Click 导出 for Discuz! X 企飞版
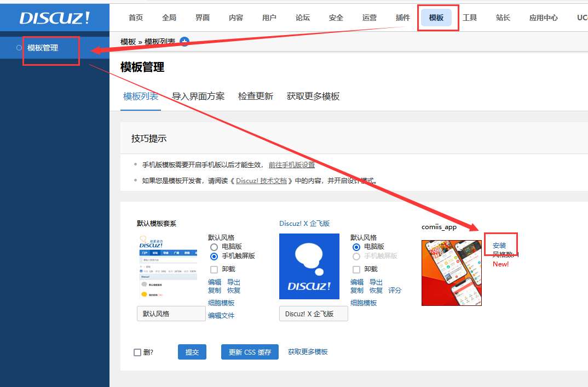This screenshot has width=588, height=387. pos(376,282)
